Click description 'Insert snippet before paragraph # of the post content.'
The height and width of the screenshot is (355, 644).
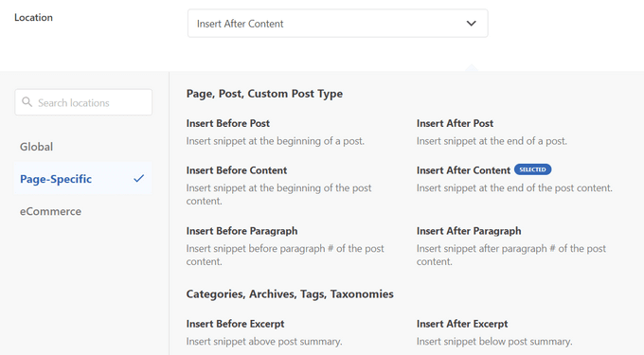pyautogui.click(x=285, y=255)
